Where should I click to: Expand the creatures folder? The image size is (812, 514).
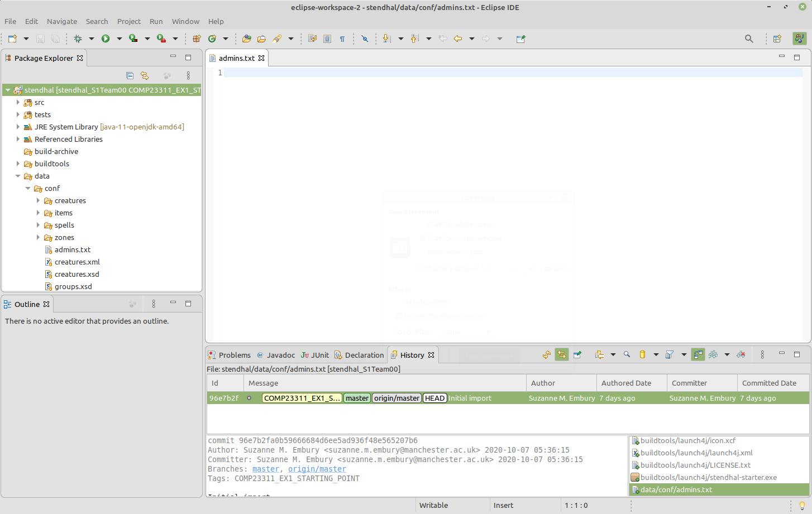click(38, 200)
